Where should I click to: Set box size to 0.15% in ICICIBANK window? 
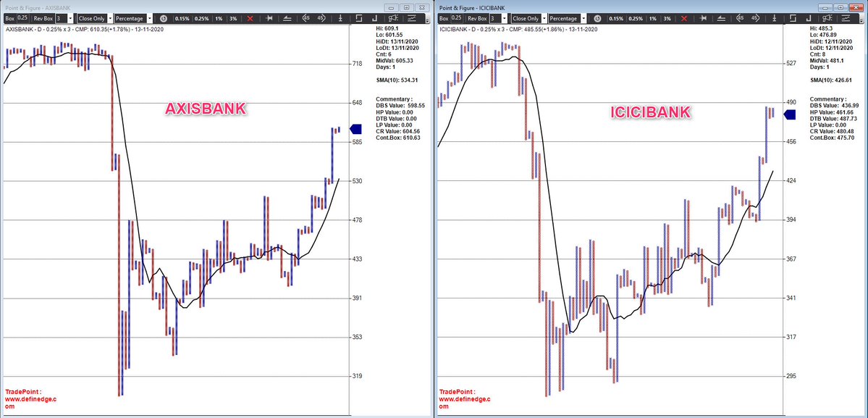pyautogui.click(x=616, y=18)
